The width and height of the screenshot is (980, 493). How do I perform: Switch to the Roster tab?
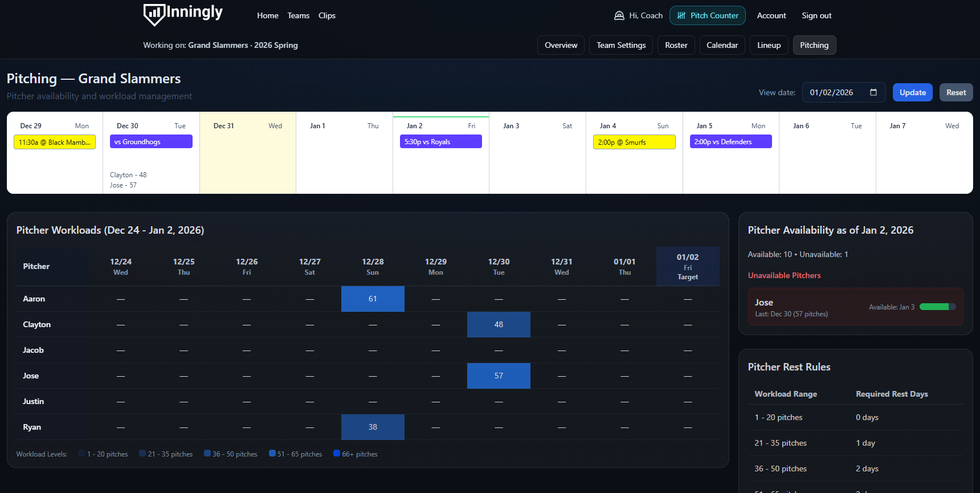[676, 46]
